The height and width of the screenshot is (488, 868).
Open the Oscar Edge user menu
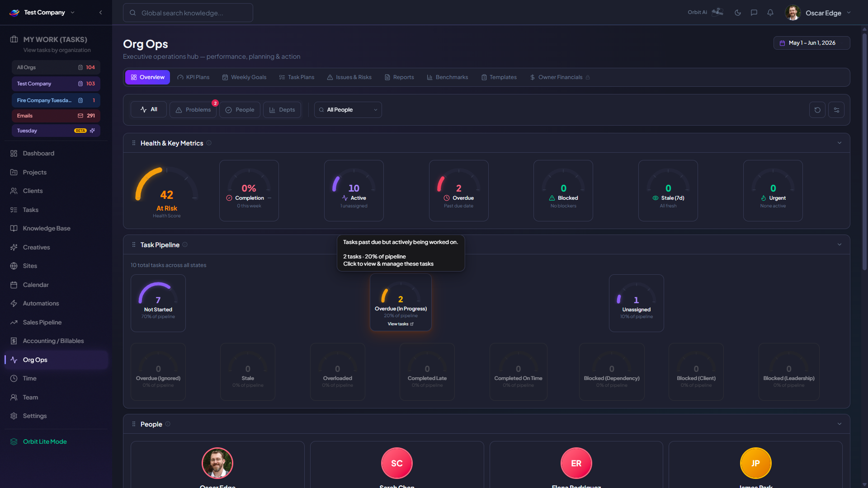click(x=818, y=13)
